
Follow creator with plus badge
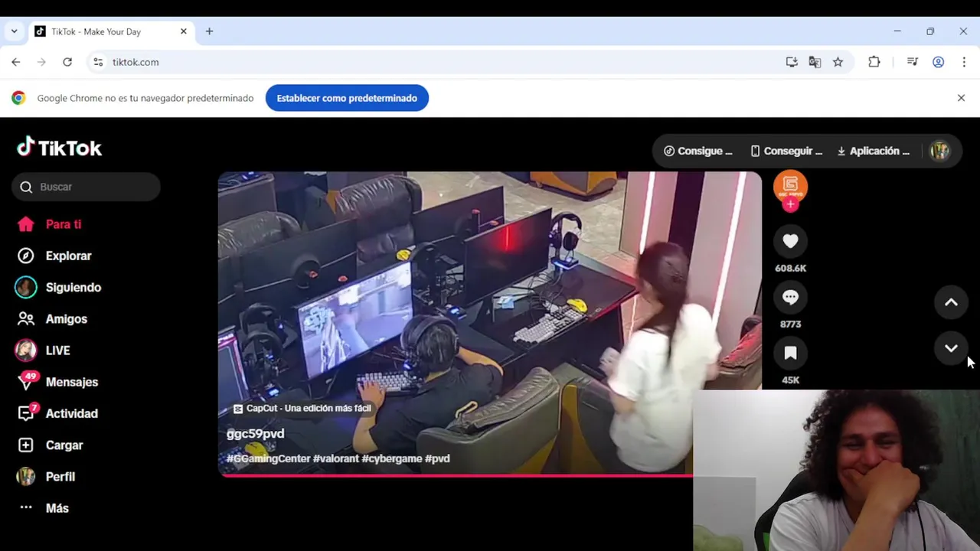[790, 204]
